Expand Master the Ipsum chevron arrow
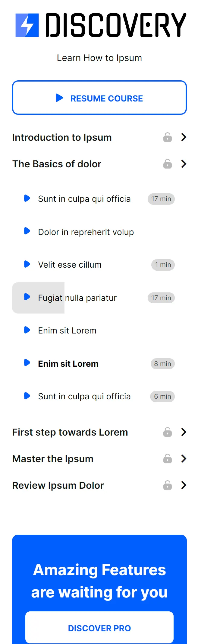198x644 pixels. pyautogui.click(x=184, y=459)
